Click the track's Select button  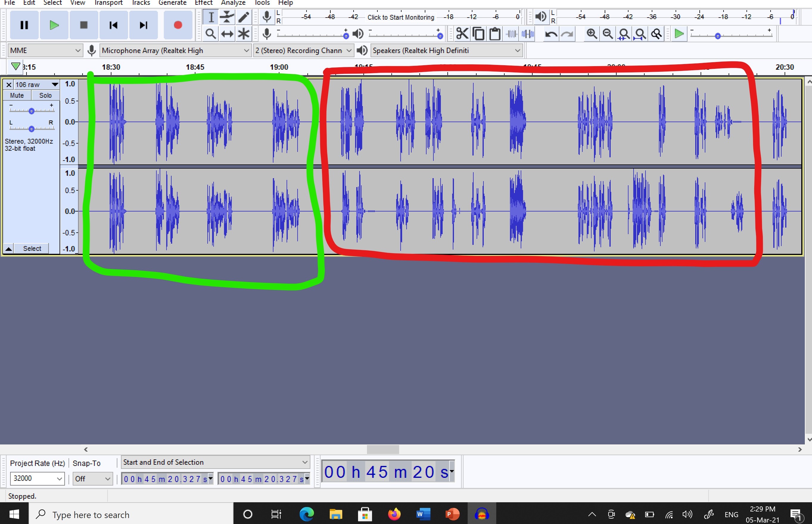click(x=32, y=248)
